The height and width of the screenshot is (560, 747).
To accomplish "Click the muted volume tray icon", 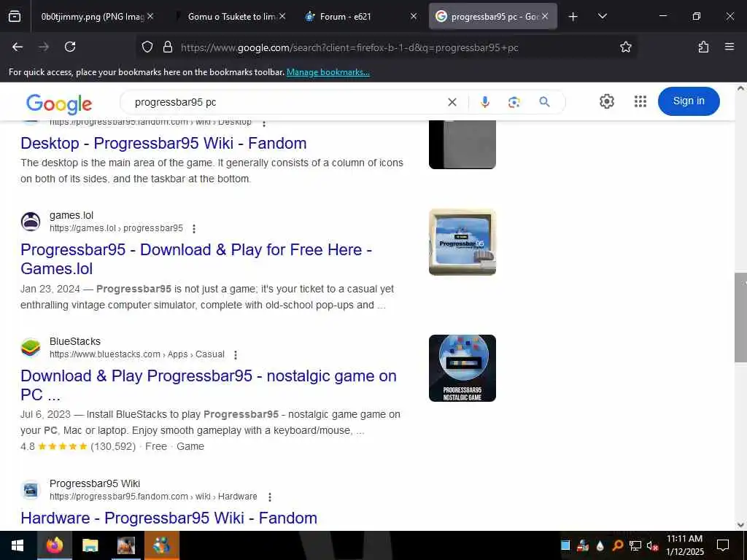I will 652,545.
